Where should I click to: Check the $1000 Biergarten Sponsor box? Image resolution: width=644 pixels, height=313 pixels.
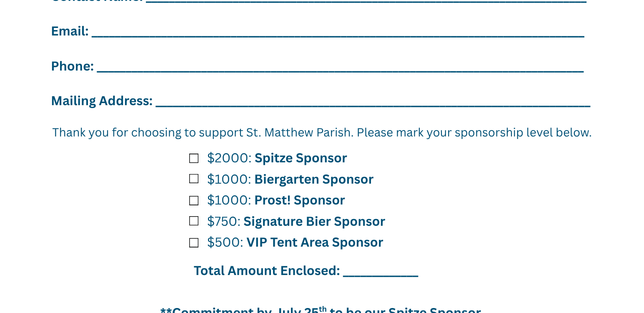tap(194, 179)
